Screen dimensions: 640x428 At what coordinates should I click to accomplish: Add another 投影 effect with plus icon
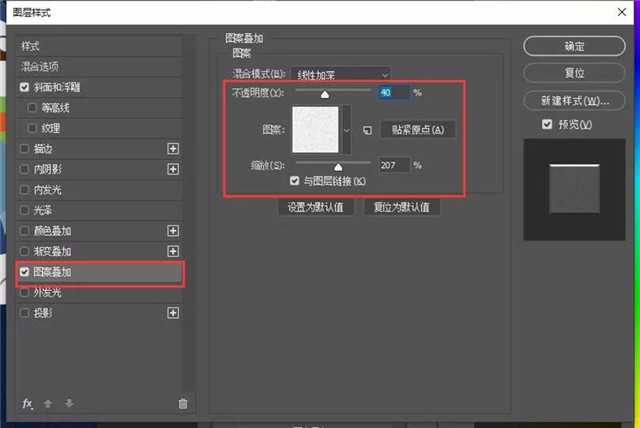pyautogui.click(x=173, y=313)
